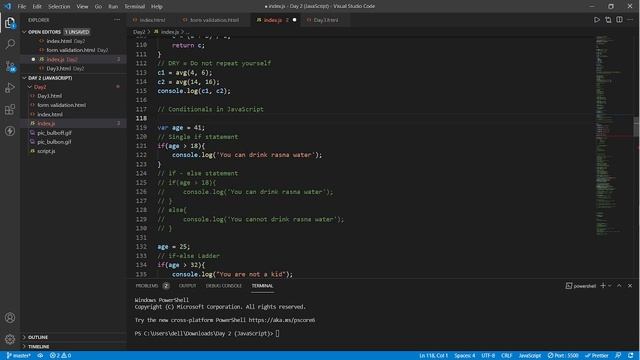Screen dimensions: 640x360
Task: Switch to the Debug Console tab
Action: pyautogui.click(x=224, y=286)
